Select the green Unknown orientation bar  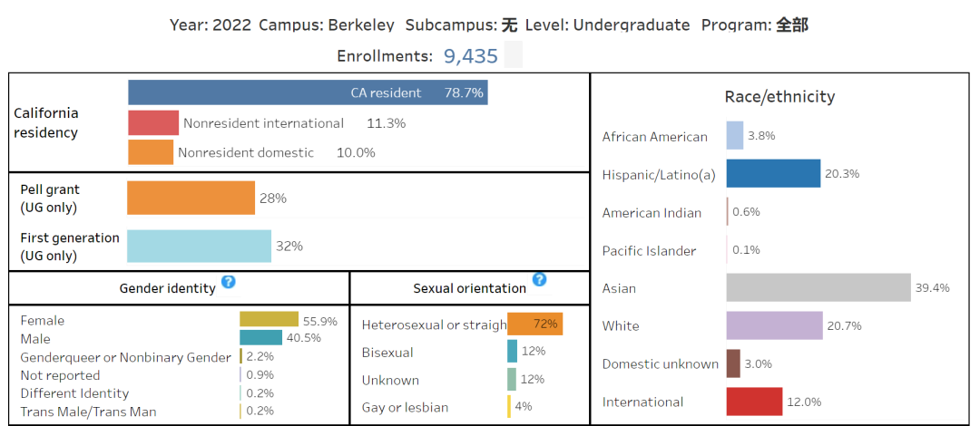512,379
